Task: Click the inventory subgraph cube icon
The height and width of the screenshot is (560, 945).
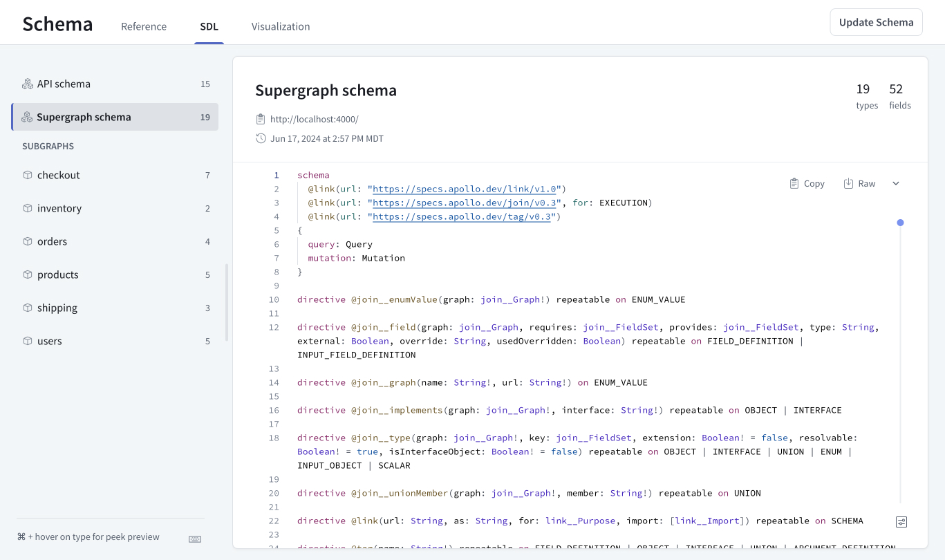Action: [x=28, y=208]
